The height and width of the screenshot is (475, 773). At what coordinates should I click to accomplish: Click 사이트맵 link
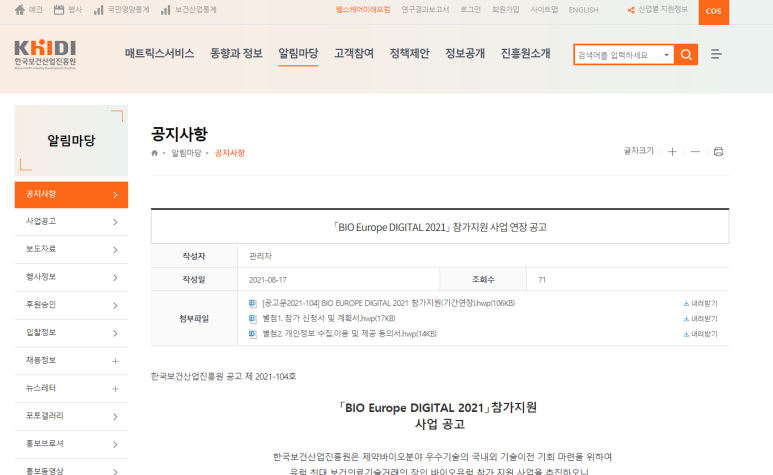(x=544, y=10)
